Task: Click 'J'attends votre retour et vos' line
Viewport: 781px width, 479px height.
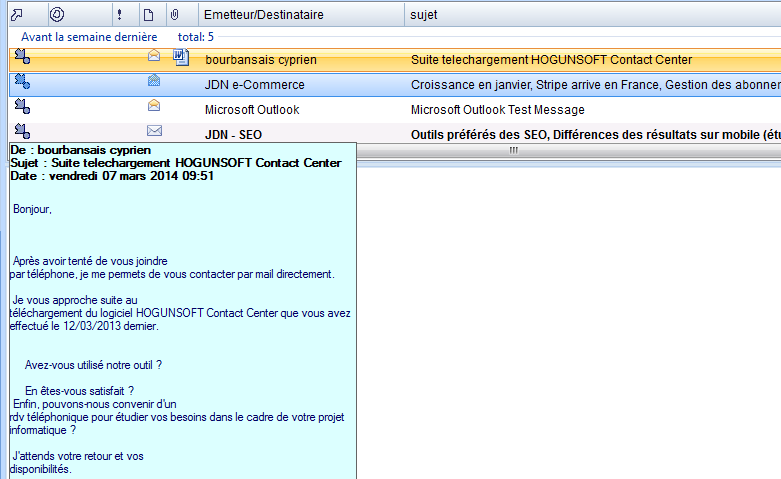Action: 78,456
